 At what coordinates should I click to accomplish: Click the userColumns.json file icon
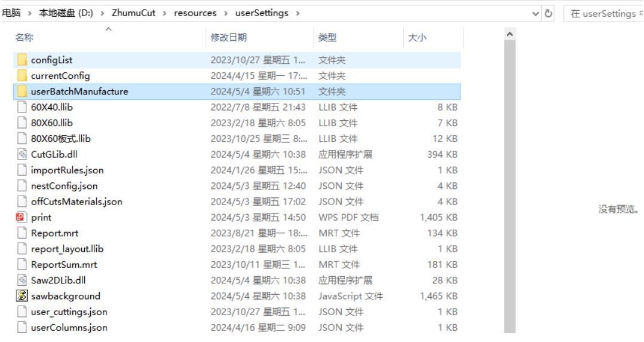pyautogui.click(x=22, y=328)
